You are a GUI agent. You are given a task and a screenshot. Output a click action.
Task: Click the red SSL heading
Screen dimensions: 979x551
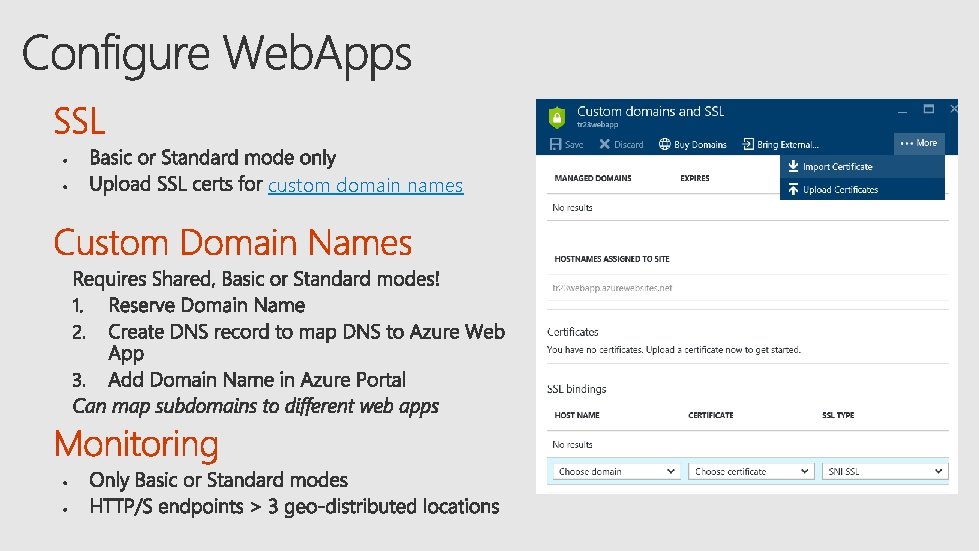click(x=79, y=121)
